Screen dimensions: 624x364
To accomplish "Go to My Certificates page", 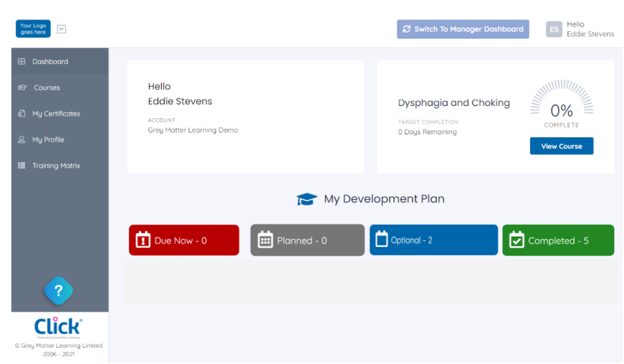I will (x=60, y=113).
